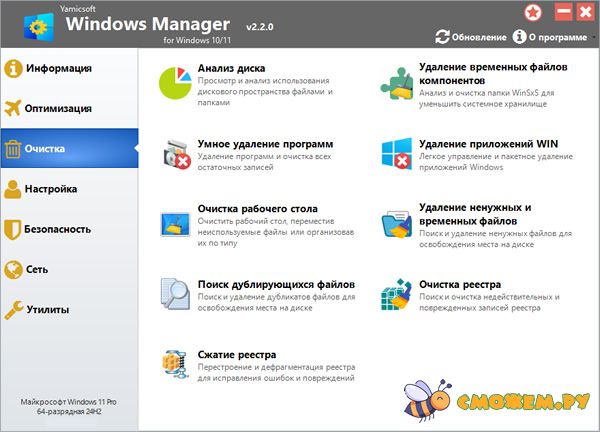Image resolution: width=600 pixels, height=432 pixels.
Task: Switch to the Оптимизация section
Action: tap(65, 109)
